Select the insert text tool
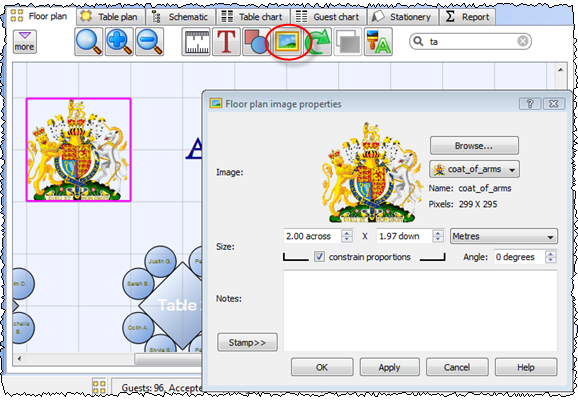The height and width of the screenshot is (400, 578). coord(226,42)
